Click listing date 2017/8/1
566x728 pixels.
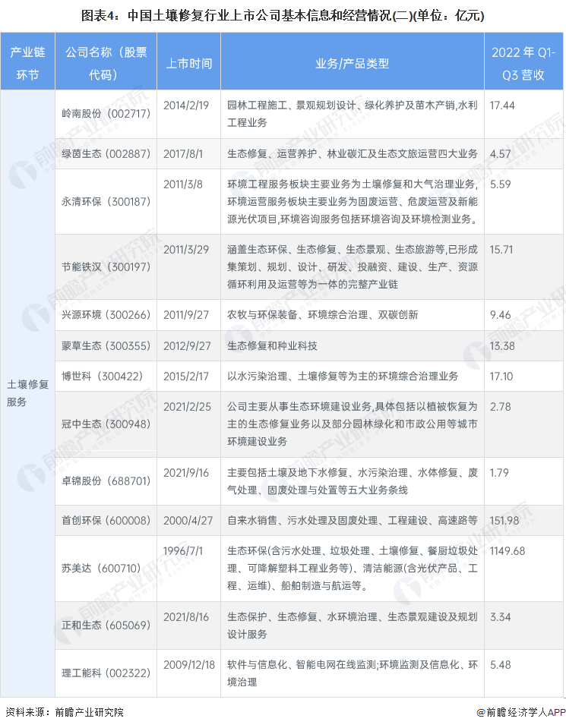pyautogui.click(x=182, y=153)
